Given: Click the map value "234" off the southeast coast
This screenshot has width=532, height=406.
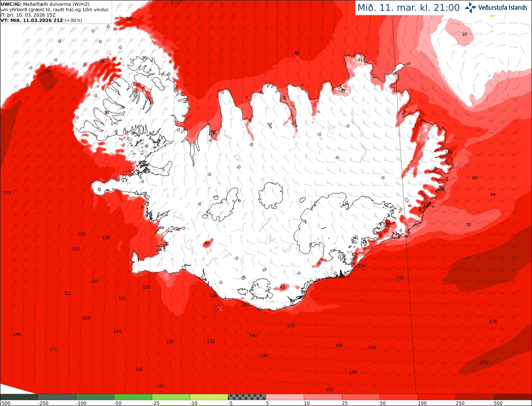Looking at the screenshot, I should tap(361, 266).
